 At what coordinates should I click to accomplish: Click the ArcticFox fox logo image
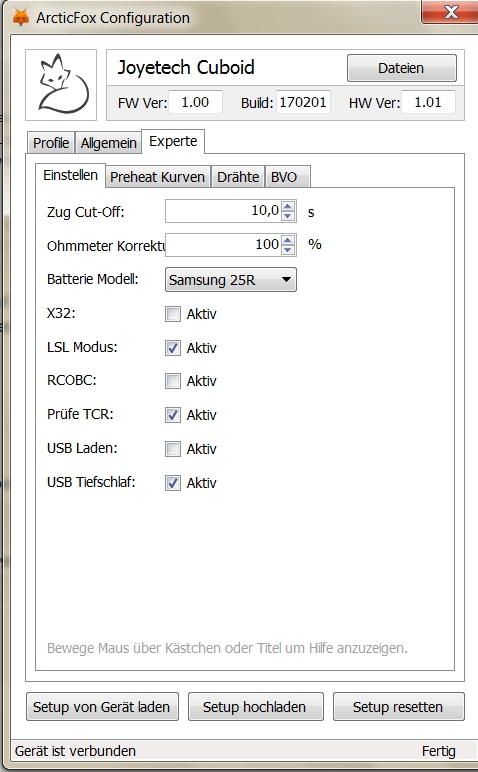click(x=61, y=85)
